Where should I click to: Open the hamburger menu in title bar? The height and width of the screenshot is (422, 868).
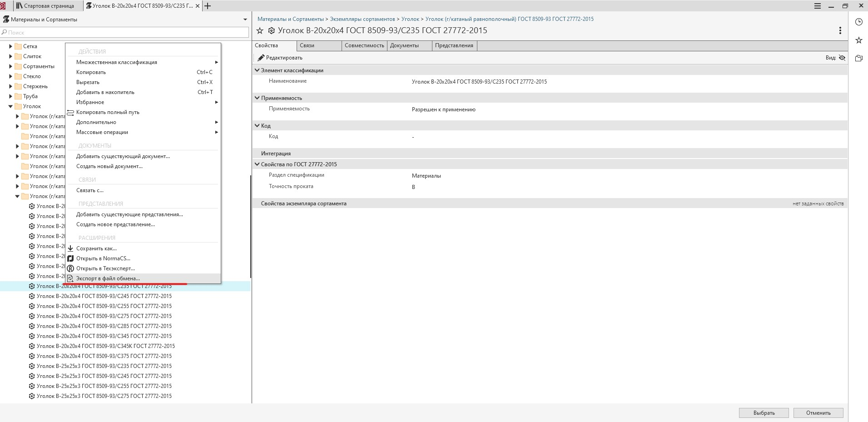tap(817, 6)
